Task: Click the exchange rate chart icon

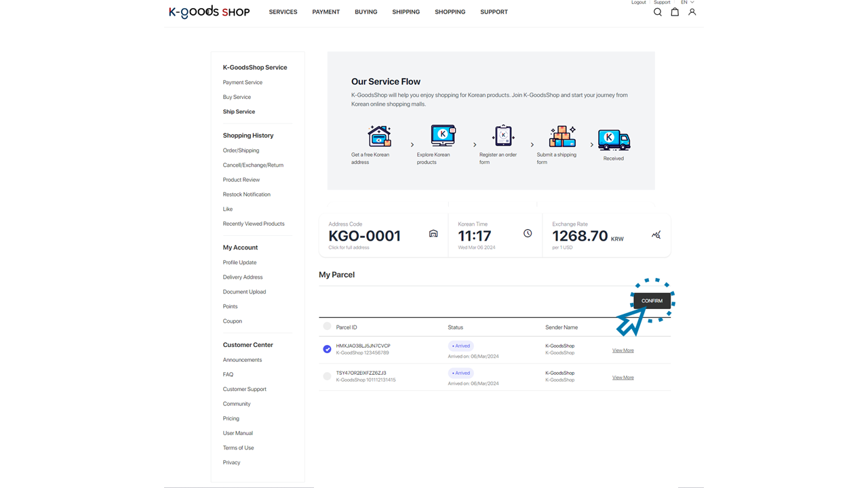Action: tap(656, 235)
